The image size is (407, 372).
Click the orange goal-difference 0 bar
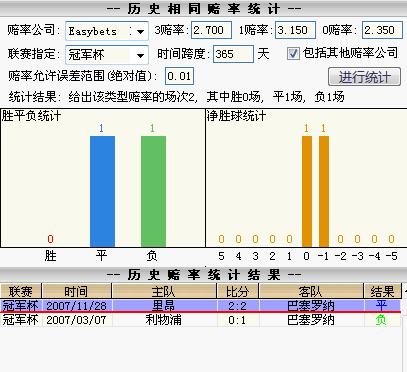[x=307, y=191]
